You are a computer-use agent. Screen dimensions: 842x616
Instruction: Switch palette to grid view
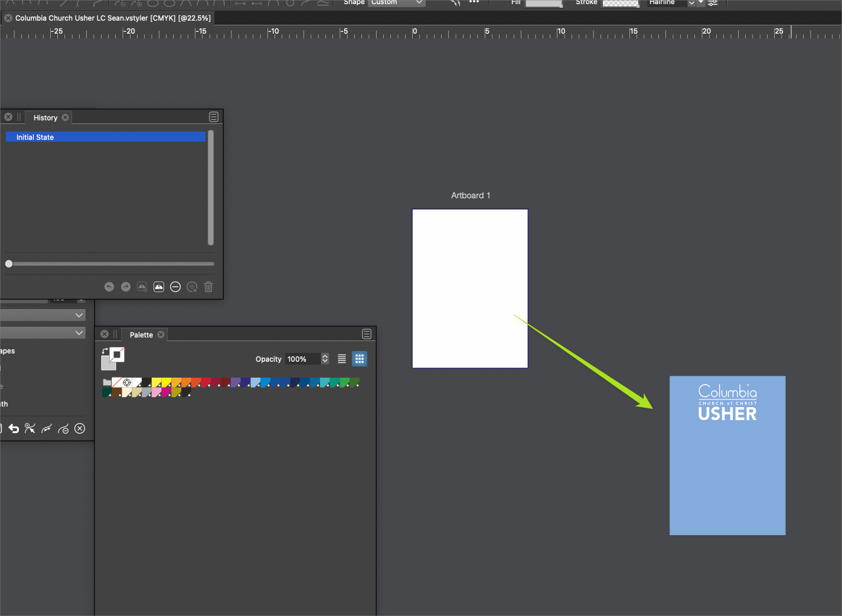359,359
